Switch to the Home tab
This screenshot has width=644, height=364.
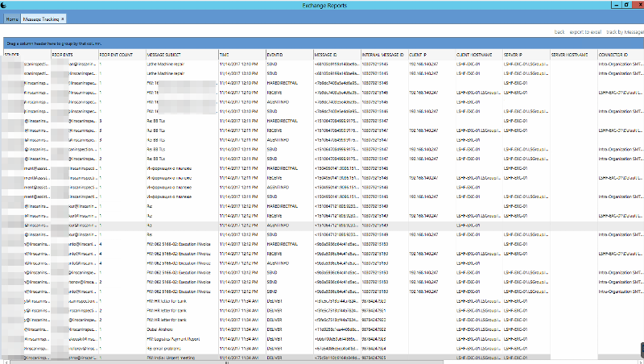tap(12, 18)
